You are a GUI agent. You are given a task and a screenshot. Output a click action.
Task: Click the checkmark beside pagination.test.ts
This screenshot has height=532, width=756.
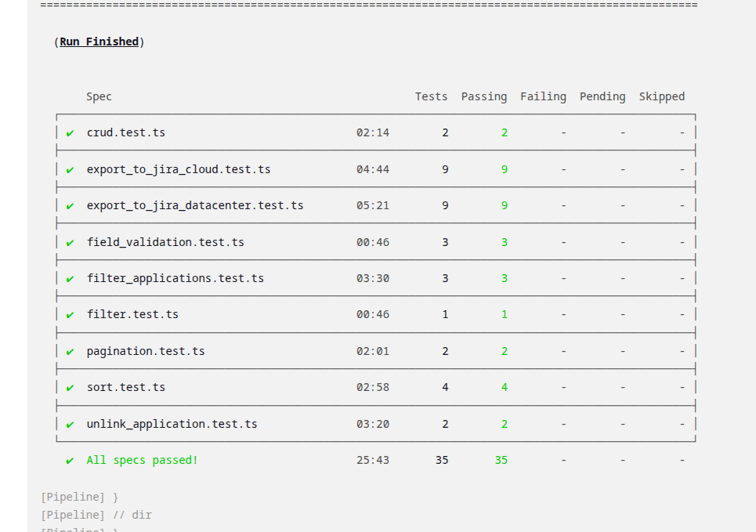(70, 352)
